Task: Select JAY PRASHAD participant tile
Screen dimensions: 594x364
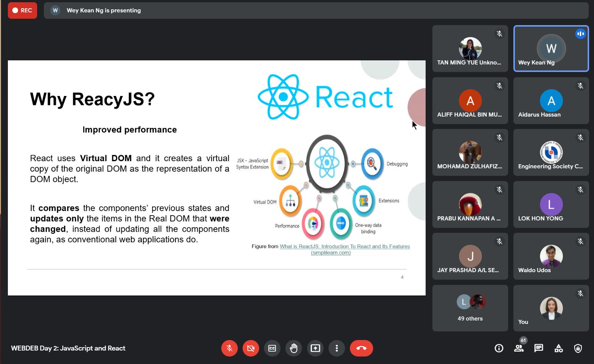Action: click(x=470, y=256)
